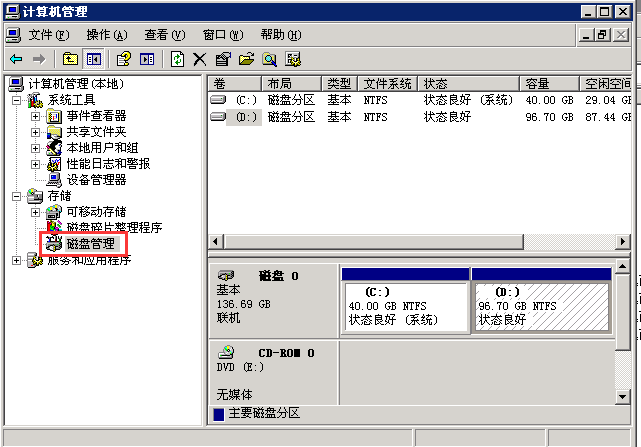Sort by the 容量 column header
This screenshot has height=447, width=641.
pyautogui.click(x=549, y=84)
